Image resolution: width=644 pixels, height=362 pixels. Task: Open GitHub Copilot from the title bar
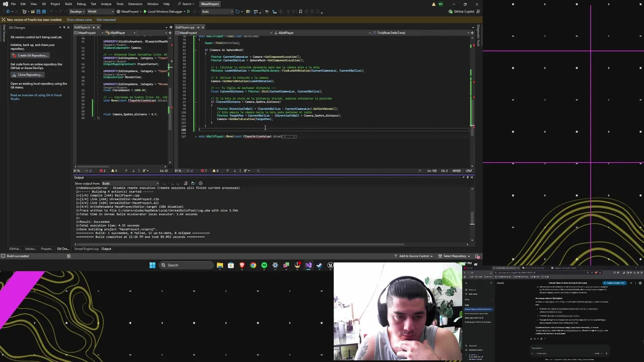(461, 12)
